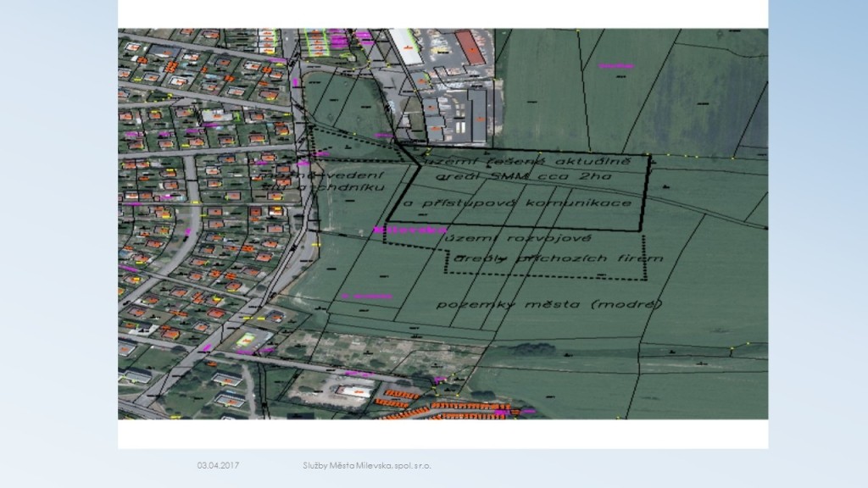Click map label 'pozemky města (modré)'

[x=549, y=304]
